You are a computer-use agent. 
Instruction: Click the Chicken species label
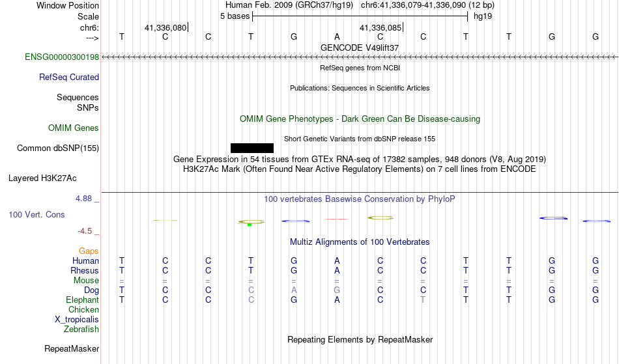pyautogui.click(x=83, y=309)
